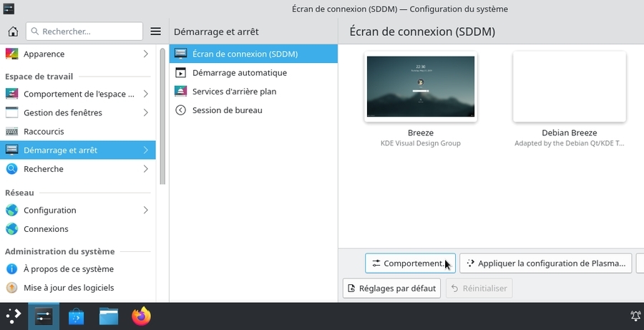Expand the Apparence category chevron
Viewport: 644px width, 330px height.
[x=146, y=54]
